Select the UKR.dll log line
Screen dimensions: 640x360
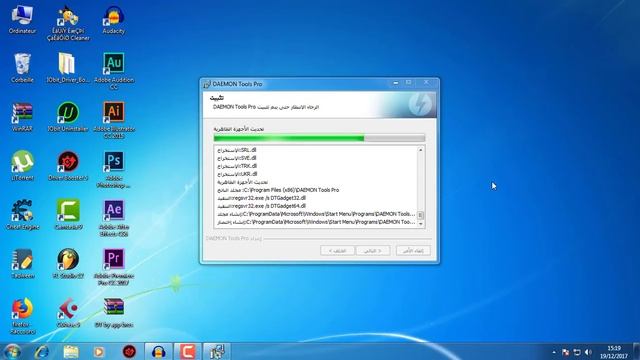pos(237,174)
